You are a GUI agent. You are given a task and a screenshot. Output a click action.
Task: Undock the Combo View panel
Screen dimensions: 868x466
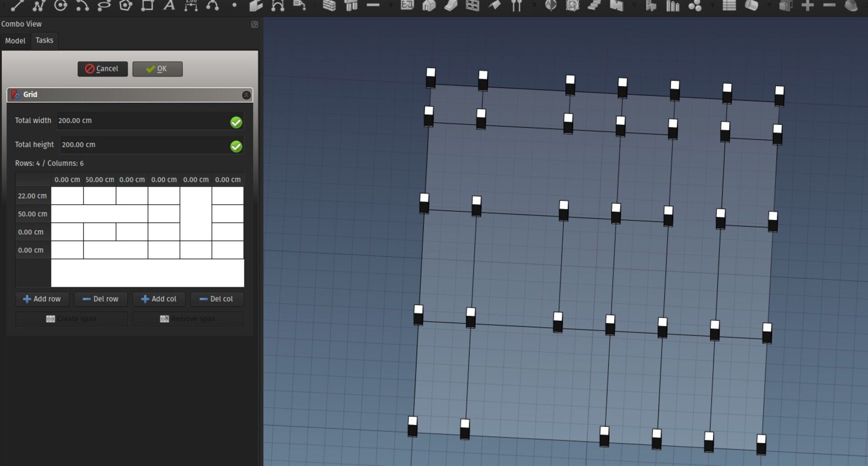(x=255, y=24)
